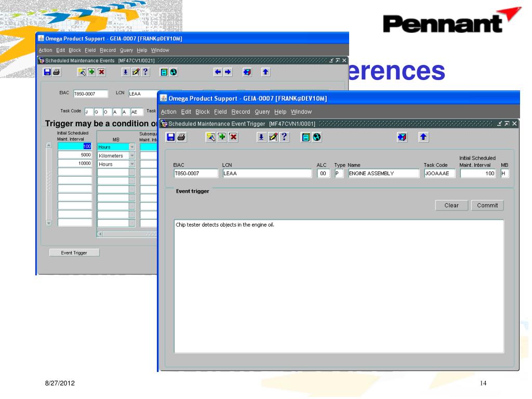
Task: Click the Commit button
Action: click(487, 205)
